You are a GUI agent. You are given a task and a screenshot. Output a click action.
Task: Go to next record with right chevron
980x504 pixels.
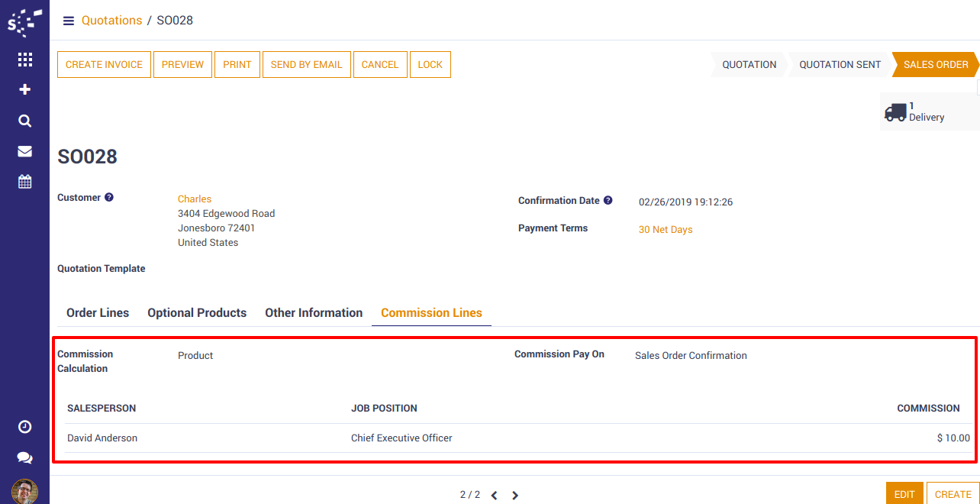[515, 496]
